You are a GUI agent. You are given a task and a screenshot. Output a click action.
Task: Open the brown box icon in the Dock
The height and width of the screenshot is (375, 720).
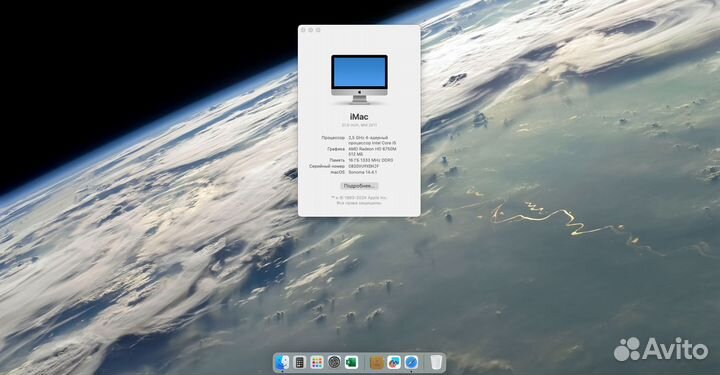(377, 363)
